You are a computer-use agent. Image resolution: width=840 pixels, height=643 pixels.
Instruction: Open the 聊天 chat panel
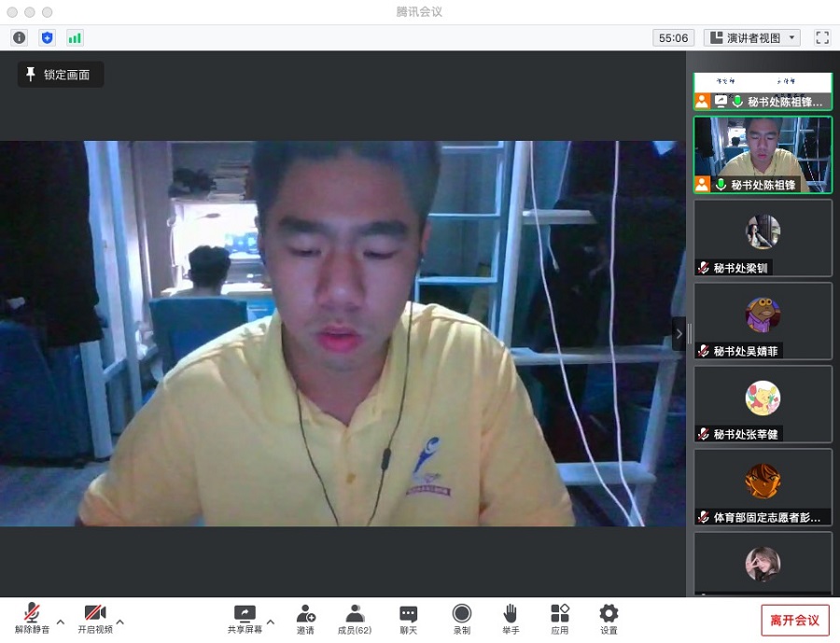[408, 618]
